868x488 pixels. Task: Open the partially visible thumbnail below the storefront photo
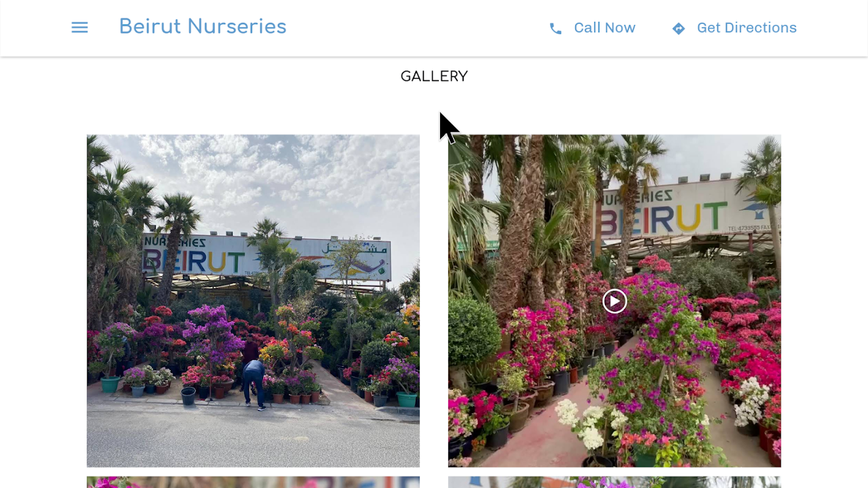[x=253, y=482]
